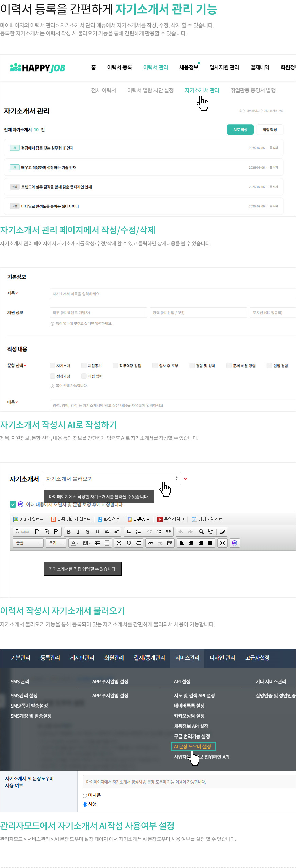
Task: Open the templates icon in editor toolbar
Action: pyautogui.click(x=56, y=532)
